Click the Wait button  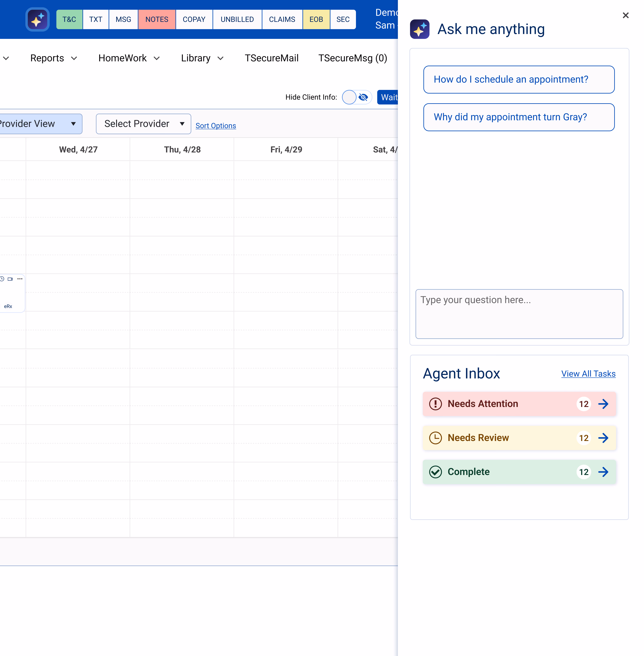coord(388,97)
